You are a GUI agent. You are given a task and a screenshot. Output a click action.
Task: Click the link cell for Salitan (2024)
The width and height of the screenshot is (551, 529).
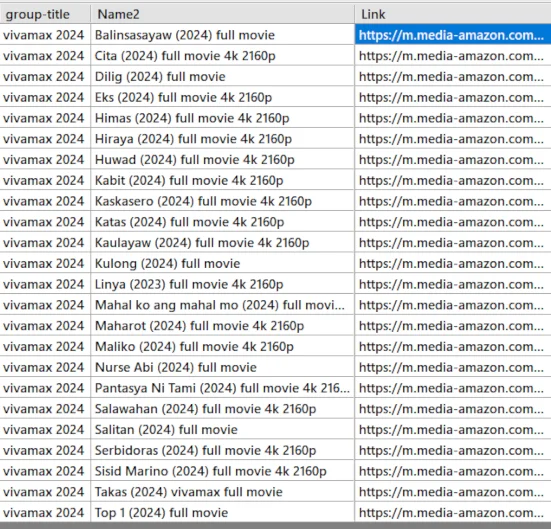click(x=453, y=429)
